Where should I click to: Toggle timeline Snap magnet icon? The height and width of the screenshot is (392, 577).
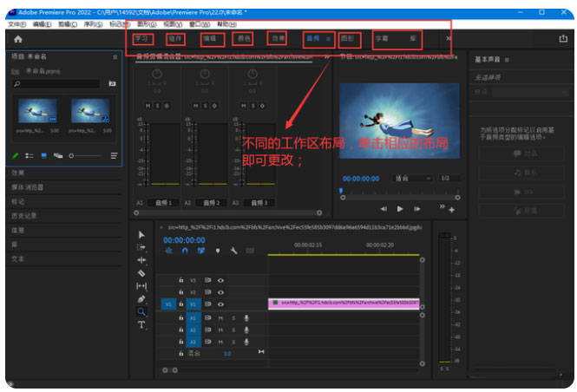185,251
